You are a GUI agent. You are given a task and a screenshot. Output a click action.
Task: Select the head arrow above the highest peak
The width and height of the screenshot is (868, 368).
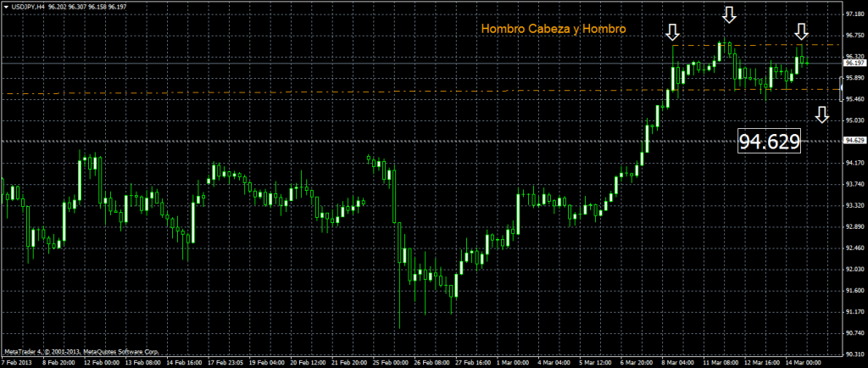pyautogui.click(x=729, y=14)
